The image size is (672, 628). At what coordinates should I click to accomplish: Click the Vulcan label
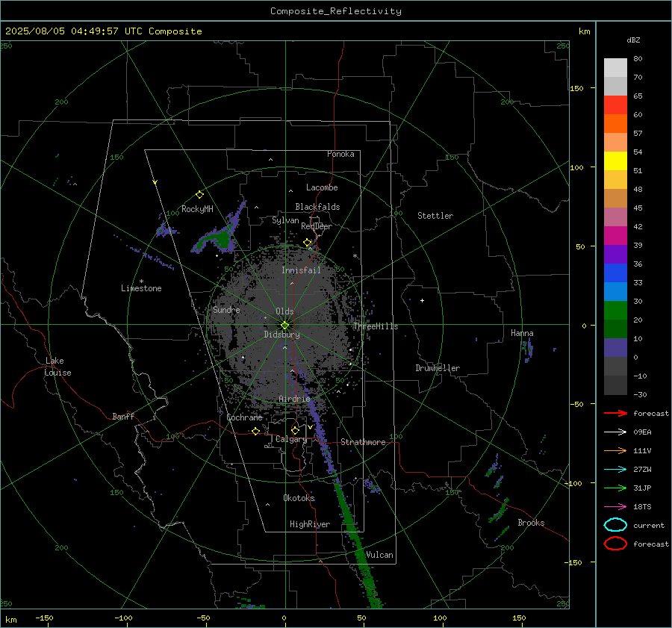380,555
